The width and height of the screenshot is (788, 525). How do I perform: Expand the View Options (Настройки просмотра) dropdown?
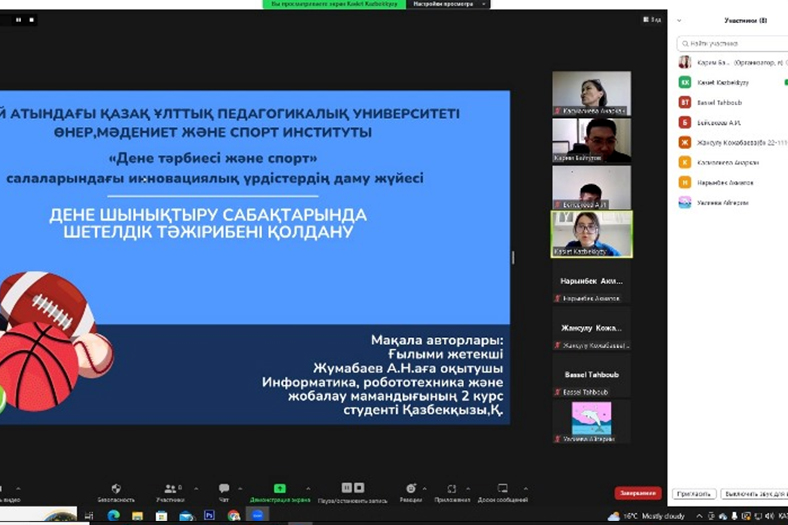[448, 4]
